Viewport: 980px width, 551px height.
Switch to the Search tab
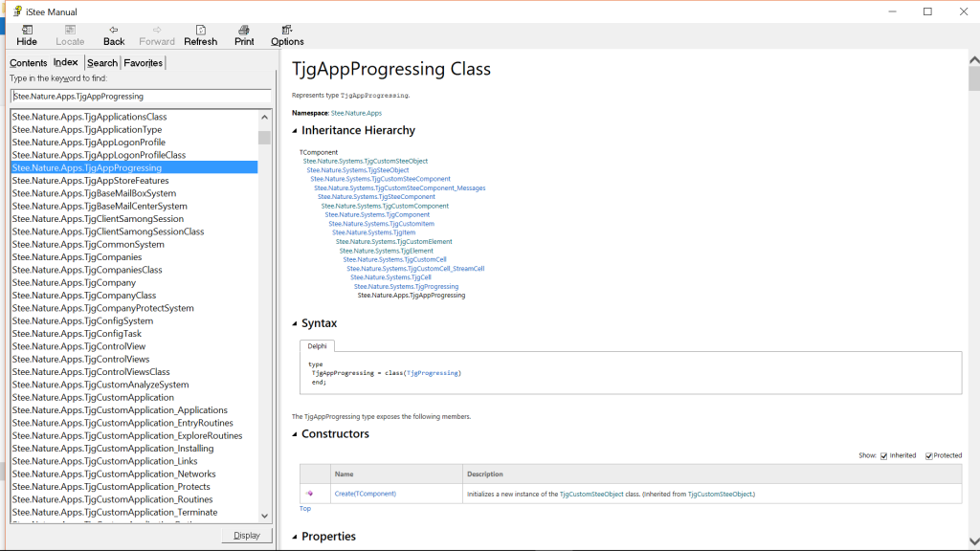[x=102, y=63]
